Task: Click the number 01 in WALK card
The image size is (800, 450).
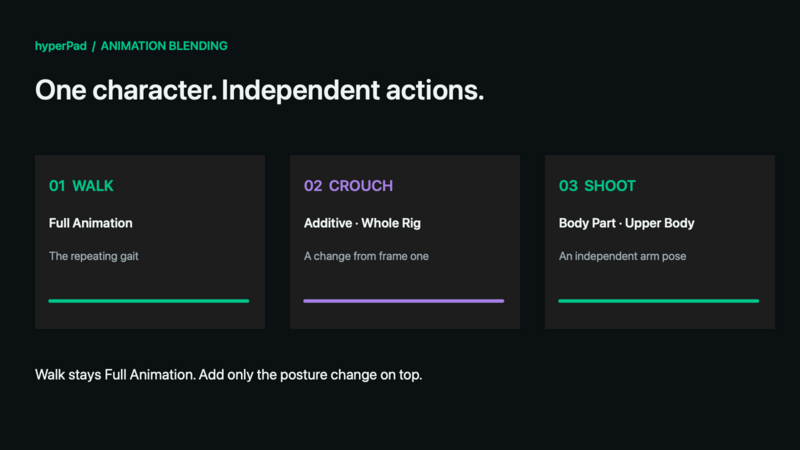Action: tap(57, 186)
